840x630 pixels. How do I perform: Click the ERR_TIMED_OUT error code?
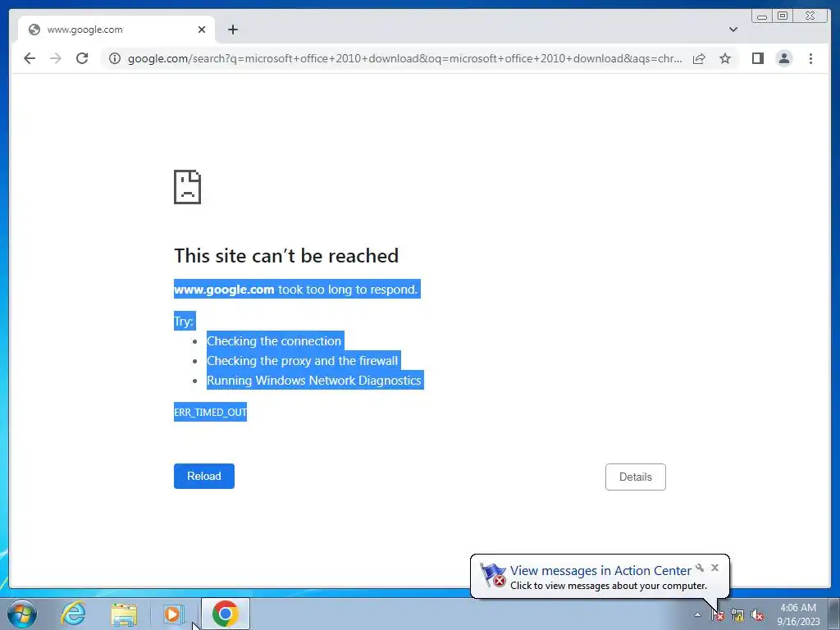coord(210,412)
